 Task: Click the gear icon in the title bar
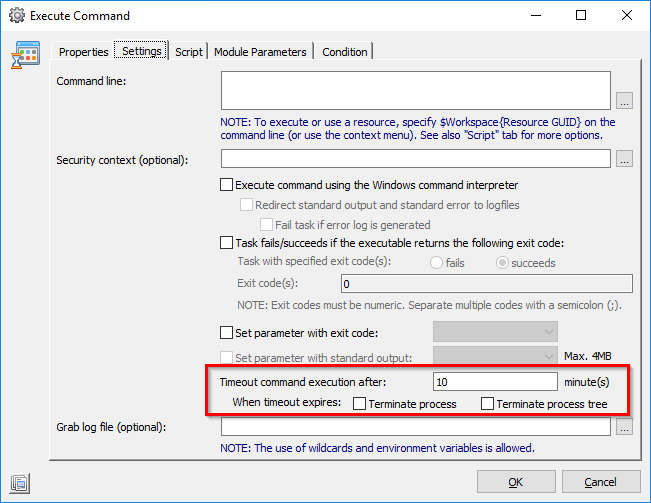pos(16,16)
